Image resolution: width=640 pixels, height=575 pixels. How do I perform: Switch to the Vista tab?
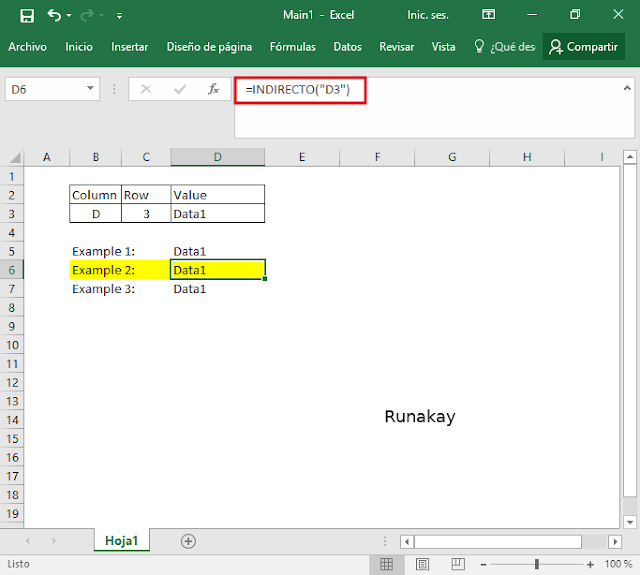(x=443, y=47)
